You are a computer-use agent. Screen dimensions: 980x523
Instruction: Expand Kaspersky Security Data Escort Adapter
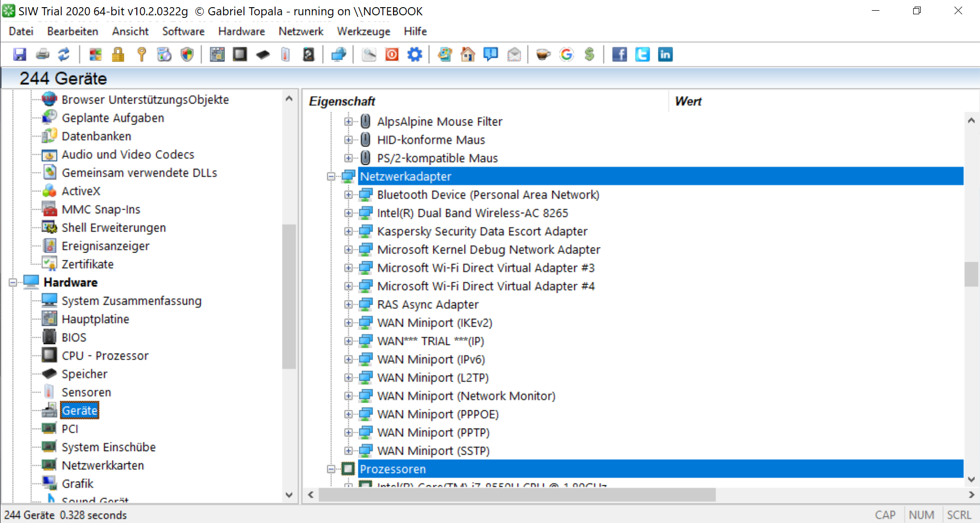348,232
